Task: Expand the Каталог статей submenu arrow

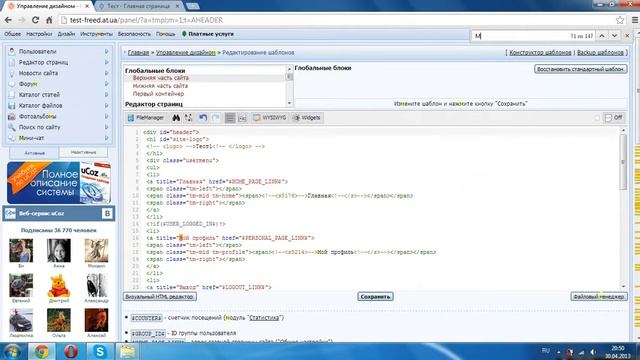Action: point(107,95)
